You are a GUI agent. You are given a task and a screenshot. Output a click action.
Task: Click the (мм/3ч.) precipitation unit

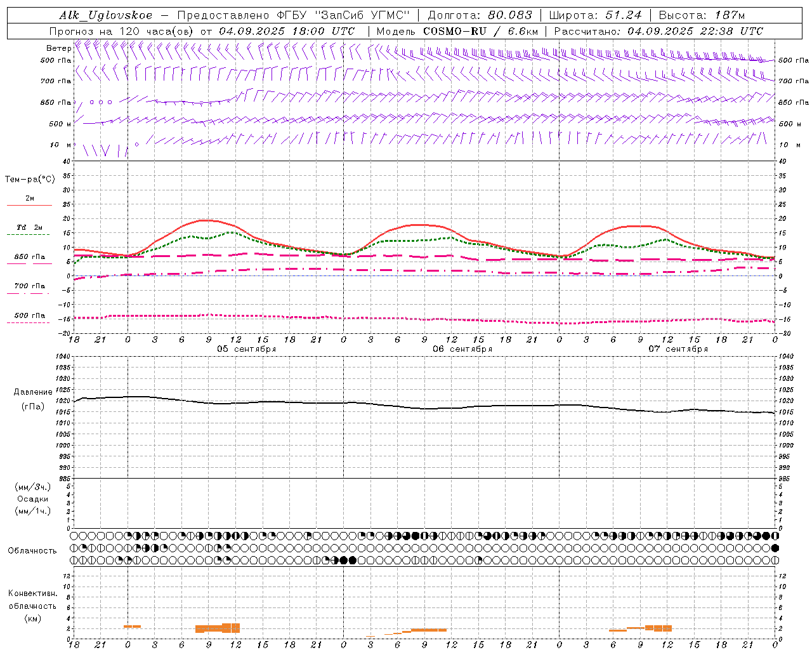(x=33, y=487)
